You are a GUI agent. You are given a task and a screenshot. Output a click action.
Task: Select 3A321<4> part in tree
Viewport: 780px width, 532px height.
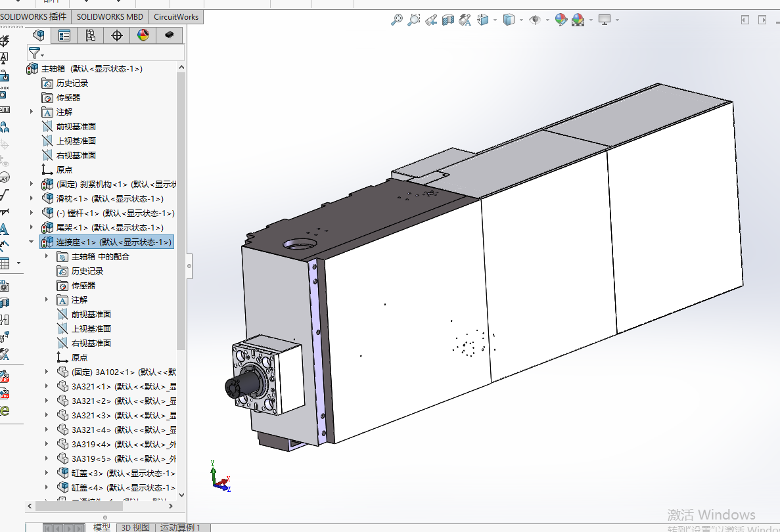(x=116, y=430)
